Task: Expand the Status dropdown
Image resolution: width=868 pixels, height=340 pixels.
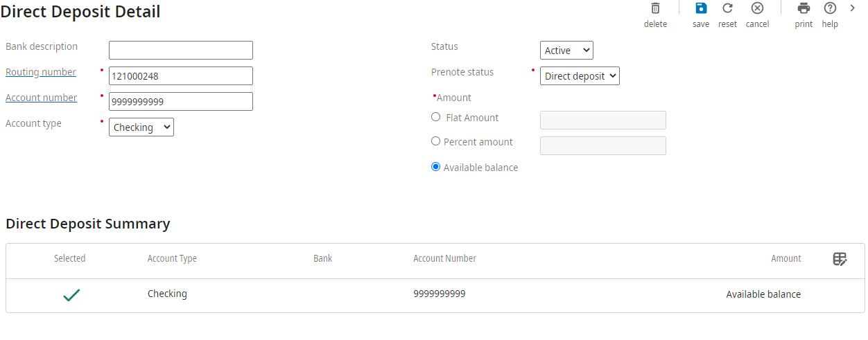Action: coord(566,51)
